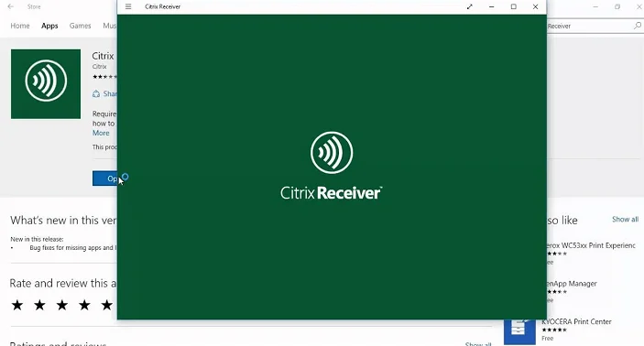Viewport: 644px width, 346px height.
Task: Select the Apps tab in Store
Action: click(x=49, y=26)
